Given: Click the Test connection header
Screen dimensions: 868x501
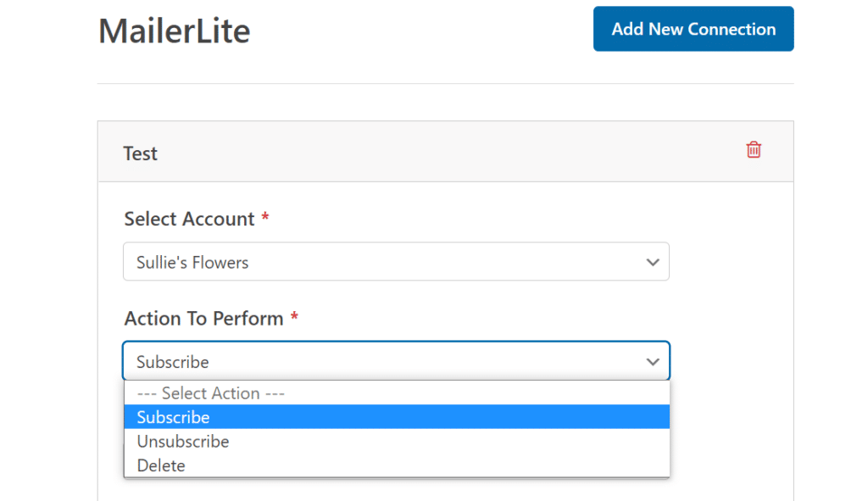Looking at the screenshot, I should 141,153.
